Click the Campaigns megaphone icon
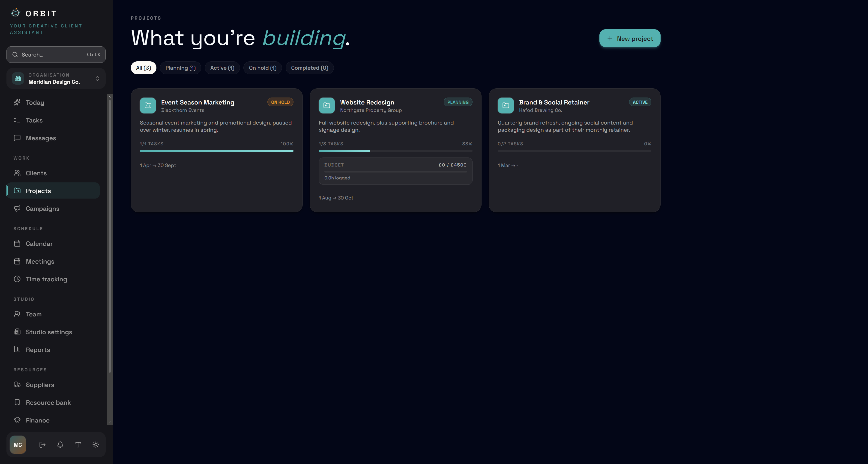 pyautogui.click(x=17, y=208)
